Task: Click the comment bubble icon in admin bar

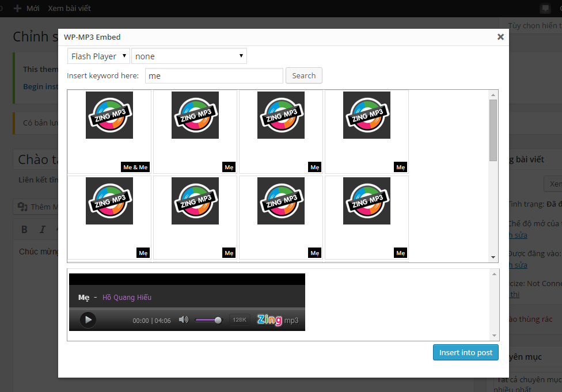Action: (x=545, y=8)
